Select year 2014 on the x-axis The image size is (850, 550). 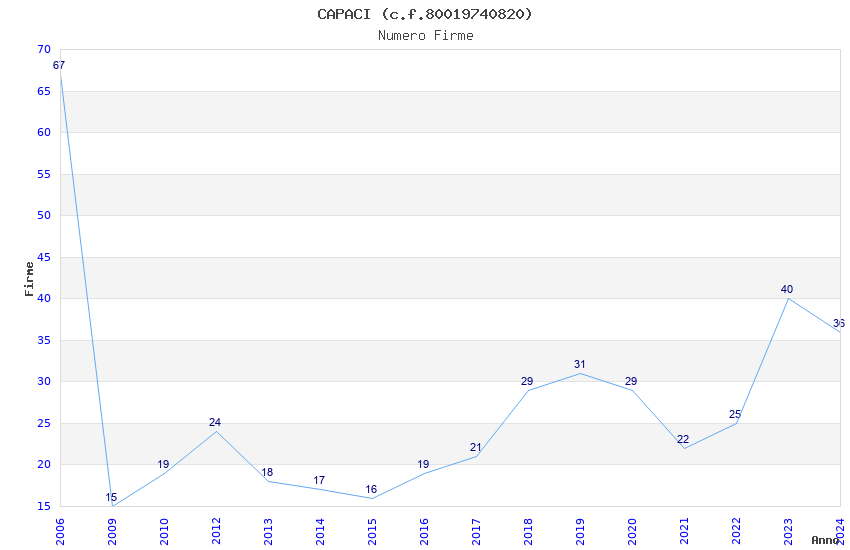point(320,531)
